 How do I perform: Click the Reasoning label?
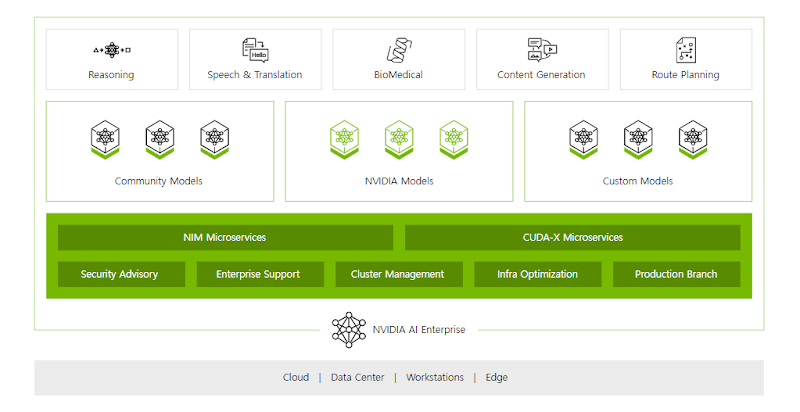pos(111,75)
